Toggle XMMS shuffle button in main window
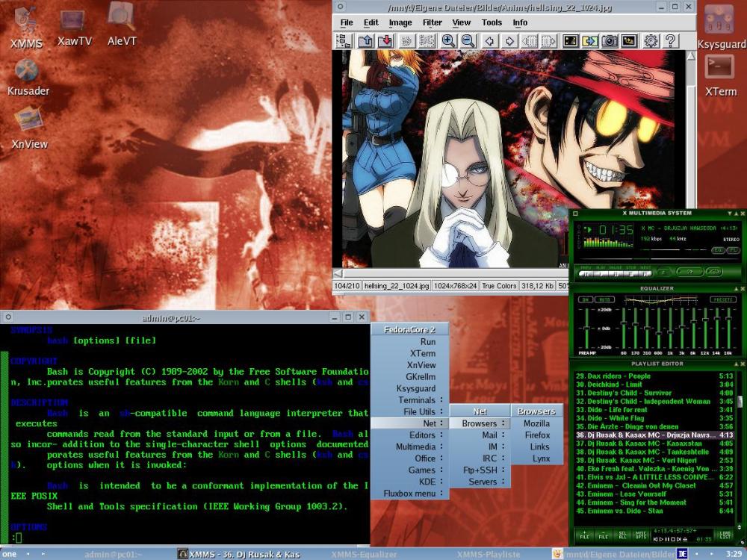 pyautogui.click(x=689, y=272)
